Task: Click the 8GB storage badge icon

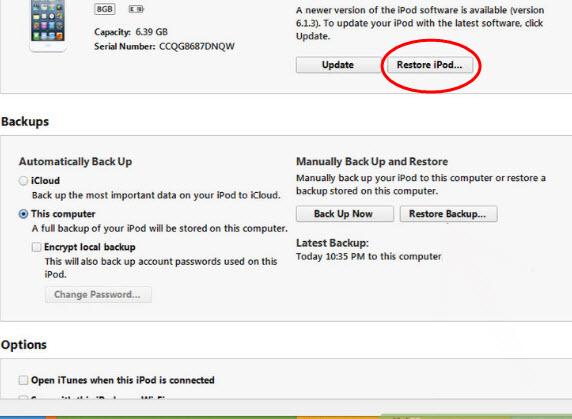Action: click(105, 9)
